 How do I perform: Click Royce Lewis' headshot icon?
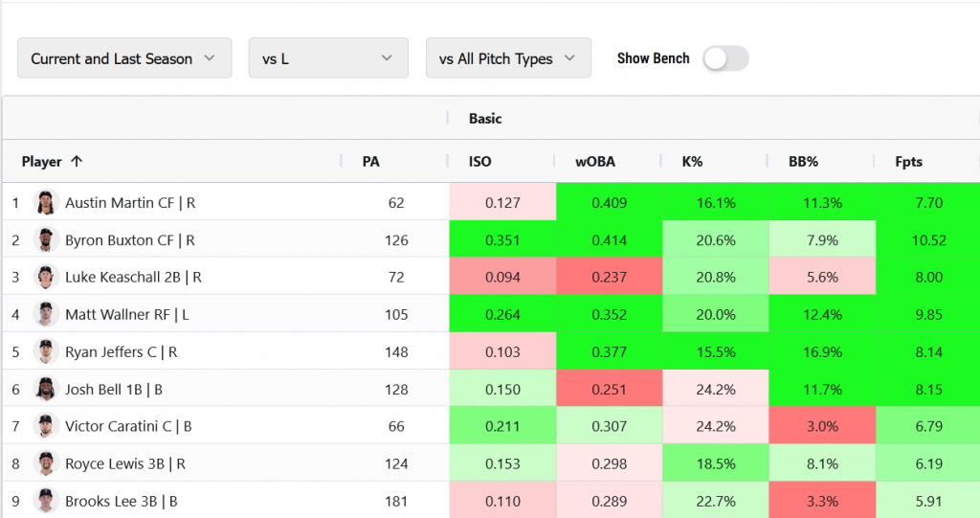46,463
